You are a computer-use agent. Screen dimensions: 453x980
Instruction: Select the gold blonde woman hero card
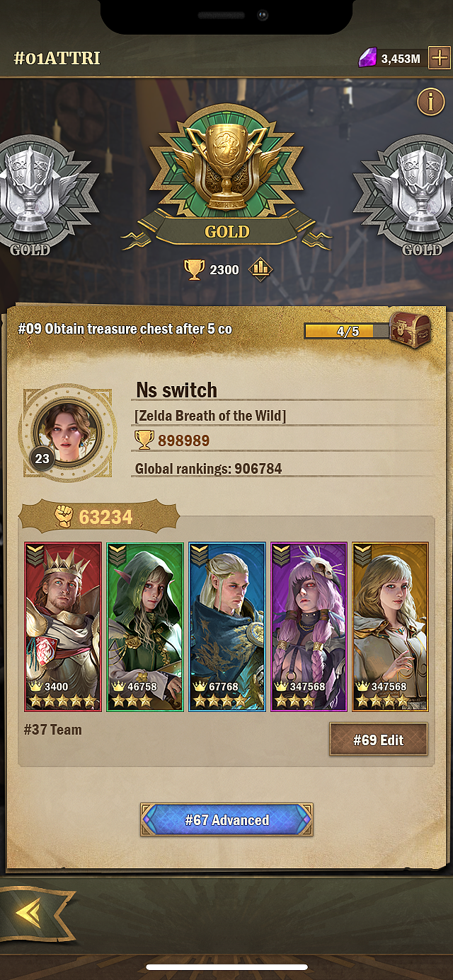(391, 626)
